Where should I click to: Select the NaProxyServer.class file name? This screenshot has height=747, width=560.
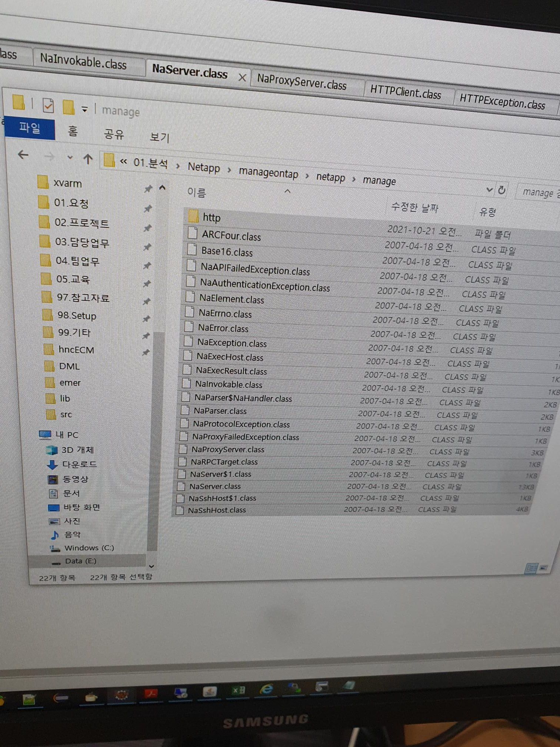click(228, 449)
